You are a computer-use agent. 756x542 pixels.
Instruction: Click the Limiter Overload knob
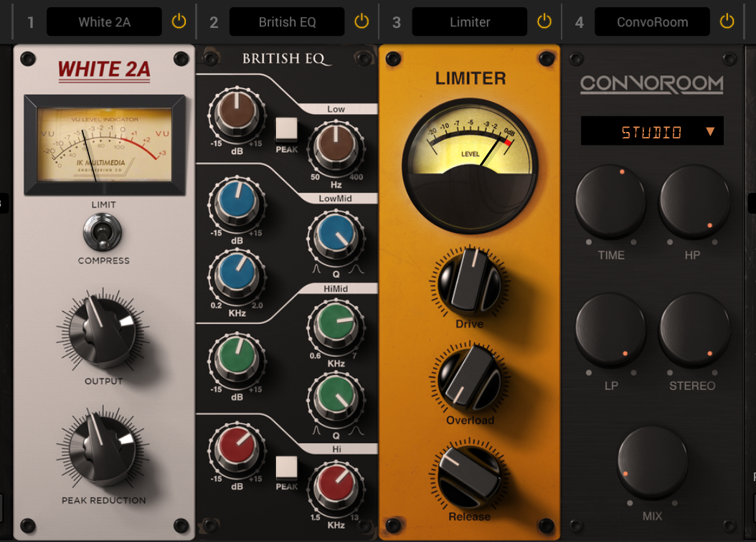tap(470, 379)
